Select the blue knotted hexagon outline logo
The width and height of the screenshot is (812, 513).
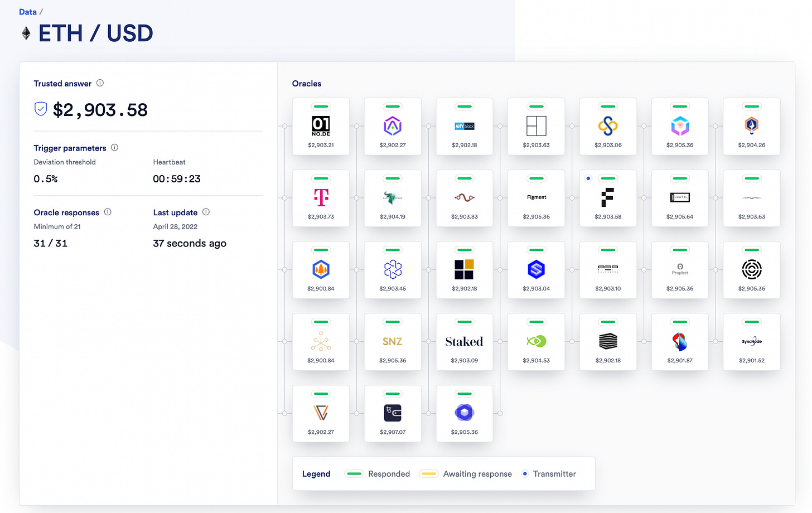tap(393, 269)
